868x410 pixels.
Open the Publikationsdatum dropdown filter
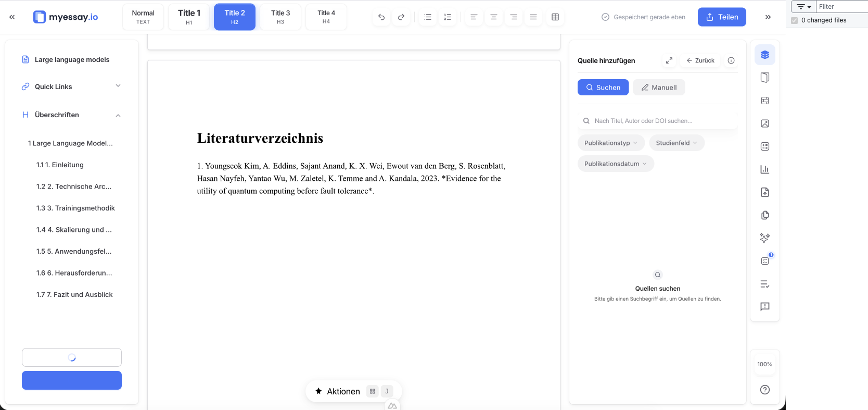[x=616, y=164]
